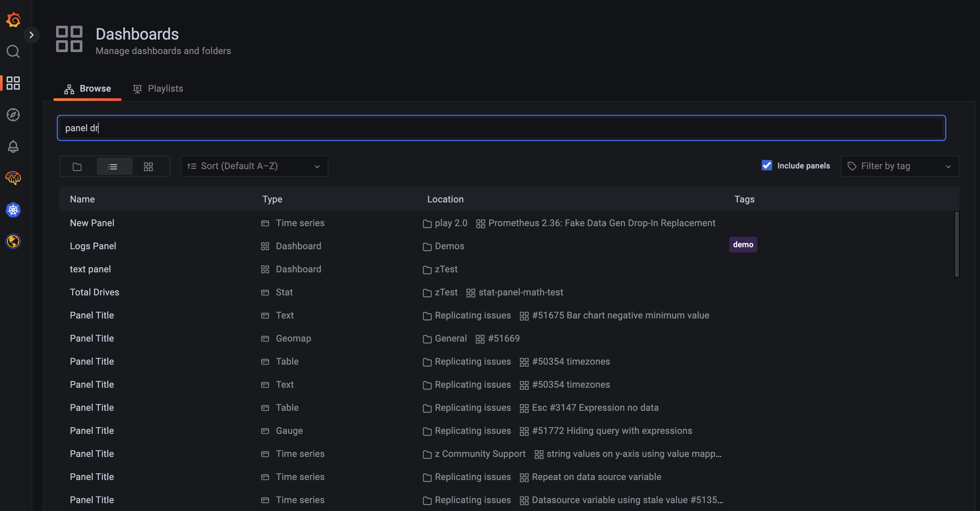Open the globe icon in sidebar
The width and height of the screenshot is (980, 511).
coord(13,241)
